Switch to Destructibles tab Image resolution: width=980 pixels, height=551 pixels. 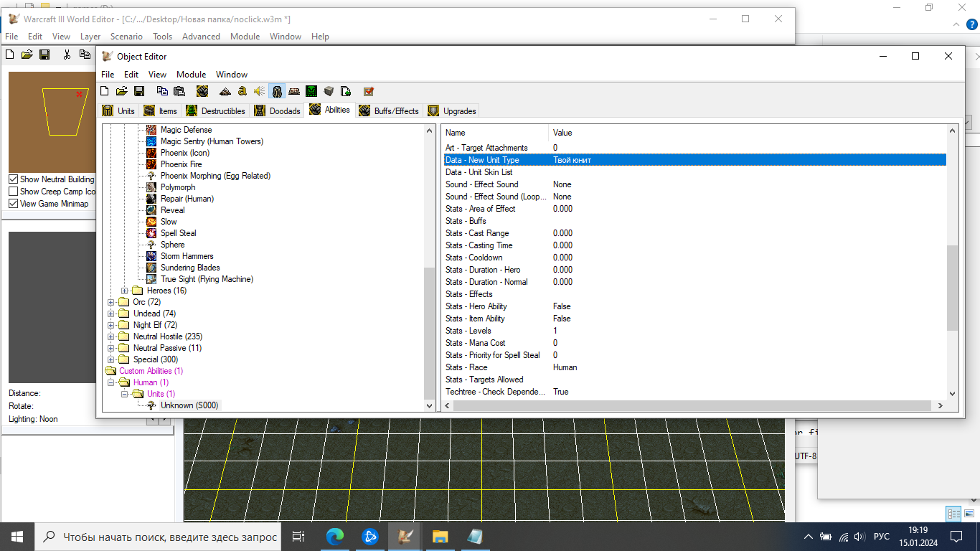click(x=216, y=111)
